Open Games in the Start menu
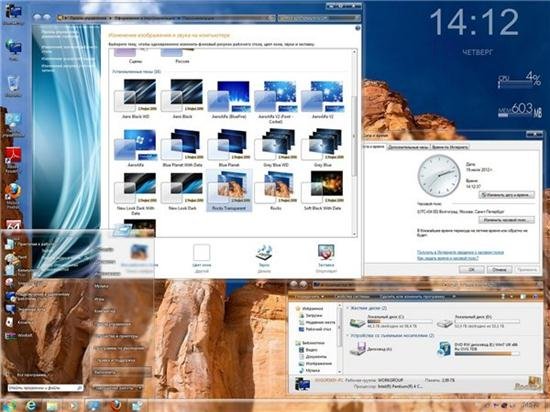Viewport: 550px width, 412px height. pyautogui.click(x=100, y=299)
